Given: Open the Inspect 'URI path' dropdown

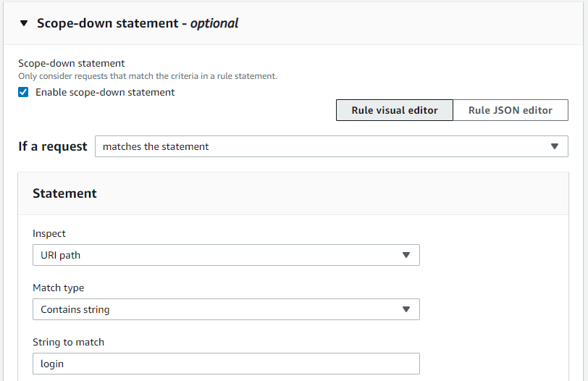Looking at the screenshot, I should 217,255.
